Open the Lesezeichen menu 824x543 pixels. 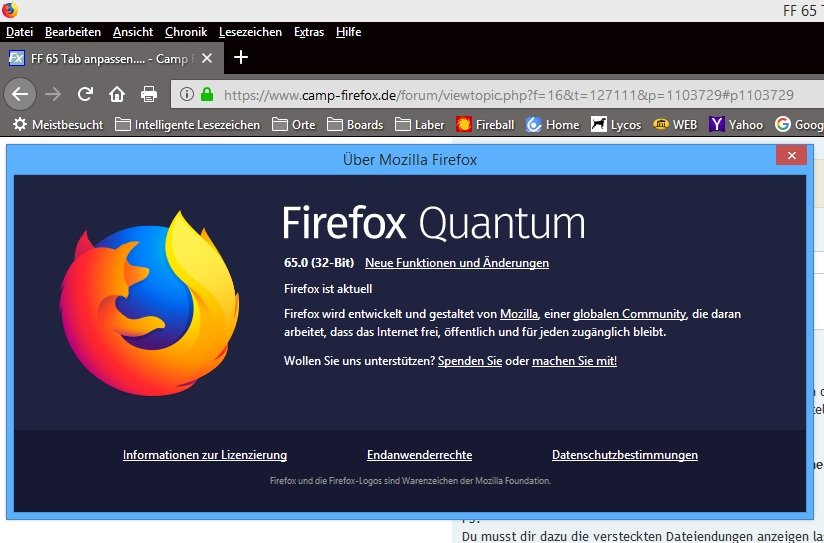pyautogui.click(x=250, y=32)
